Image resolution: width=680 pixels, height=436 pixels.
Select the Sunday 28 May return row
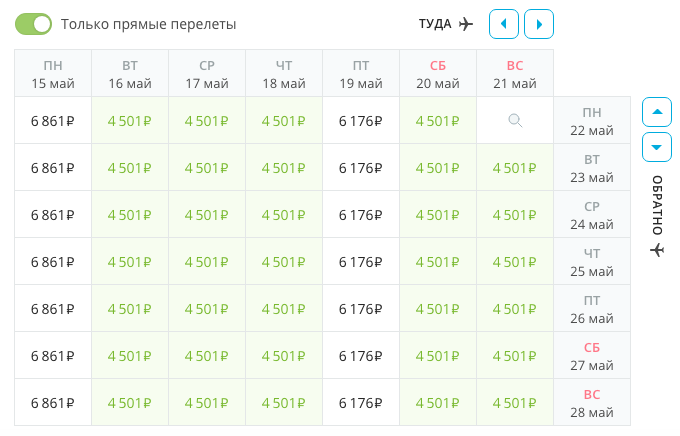592,403
